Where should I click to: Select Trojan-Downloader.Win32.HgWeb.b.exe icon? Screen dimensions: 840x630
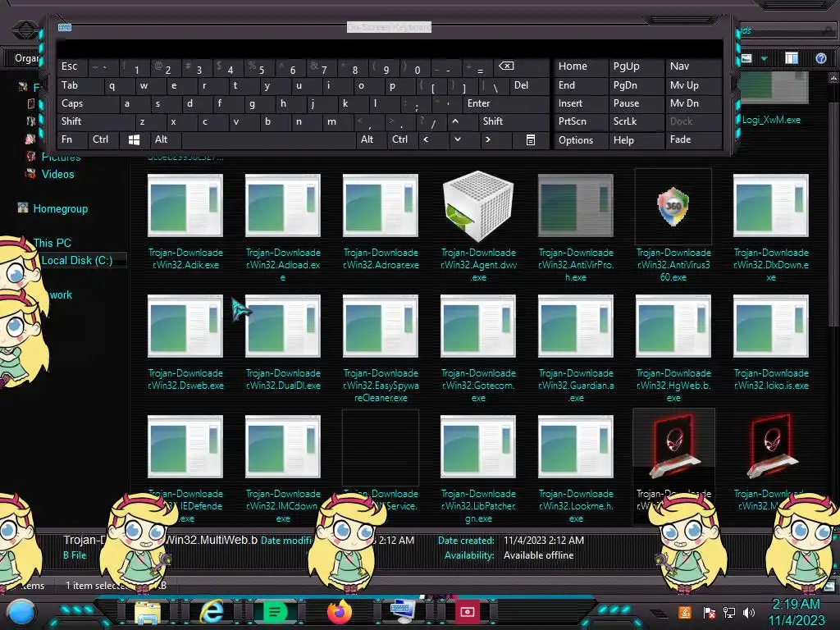coord(673,326)
